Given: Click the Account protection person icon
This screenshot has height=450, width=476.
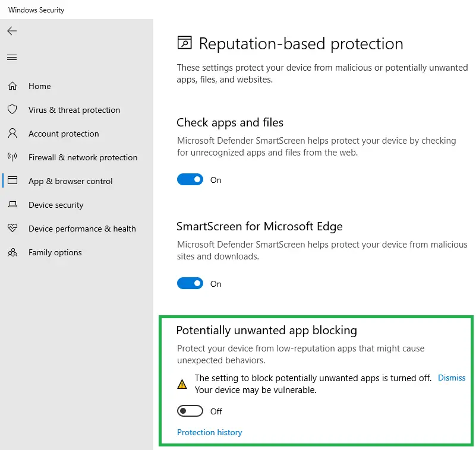Looking at the screenshot, I should coord(12,133).
